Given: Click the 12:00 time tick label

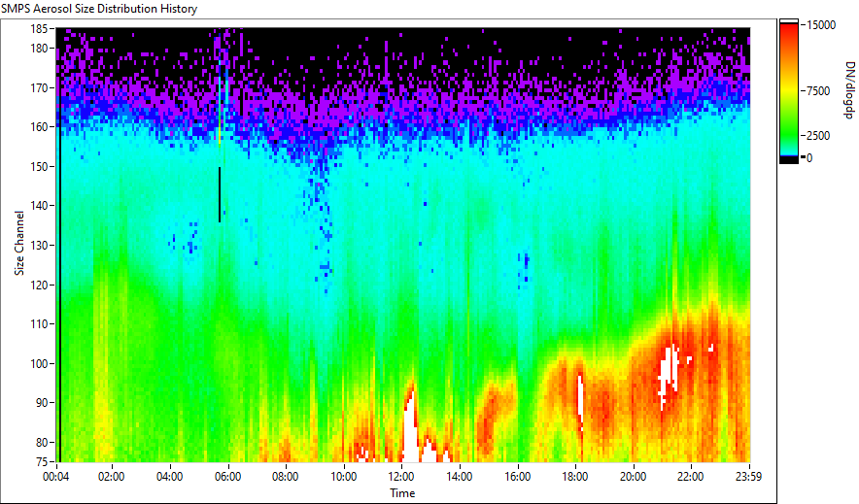Looking at the screenshot, I should coord(401,477).
